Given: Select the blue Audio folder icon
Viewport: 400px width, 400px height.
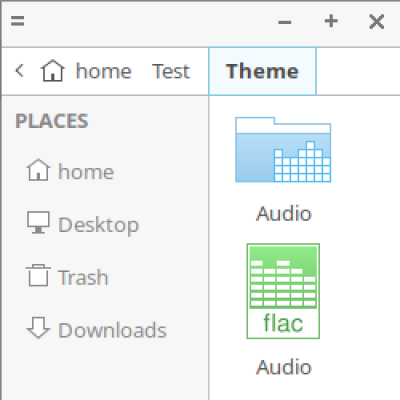Looking at the screenshot, I should [283, 149].
